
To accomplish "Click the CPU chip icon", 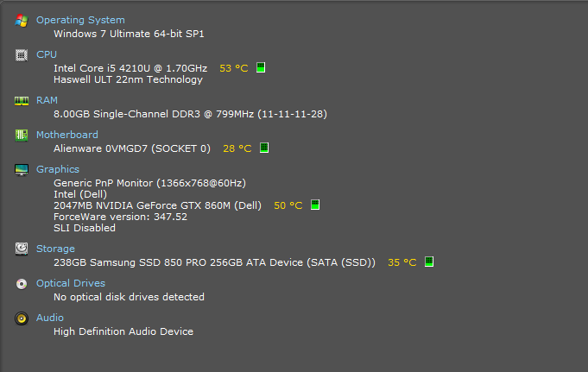I will click(22, 55).
